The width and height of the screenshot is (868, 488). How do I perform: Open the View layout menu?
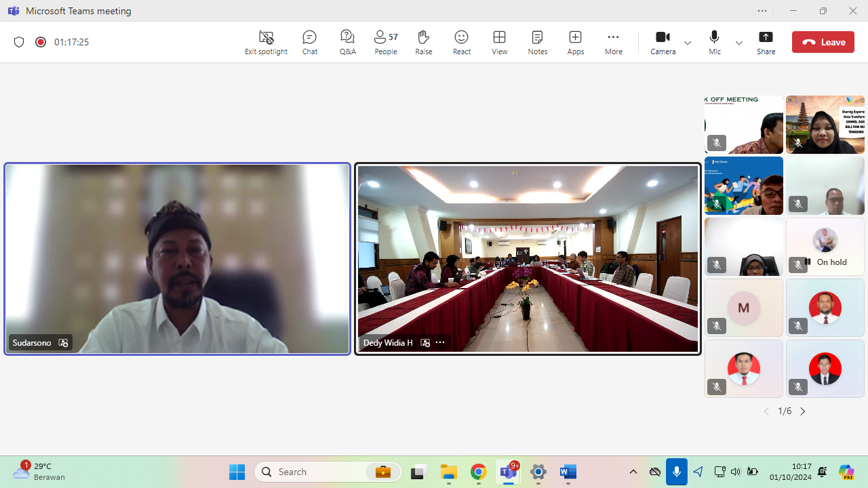pos(499,42)
